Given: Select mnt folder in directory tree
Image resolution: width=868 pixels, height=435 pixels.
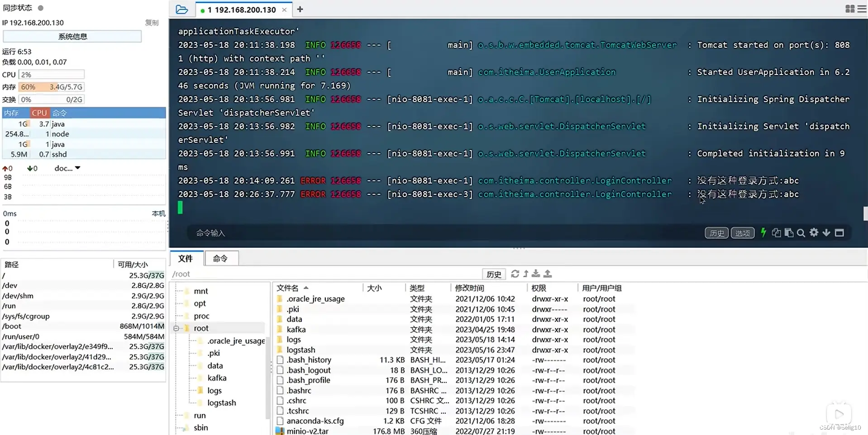Looking at the screenshot, I should pos(201,291).
